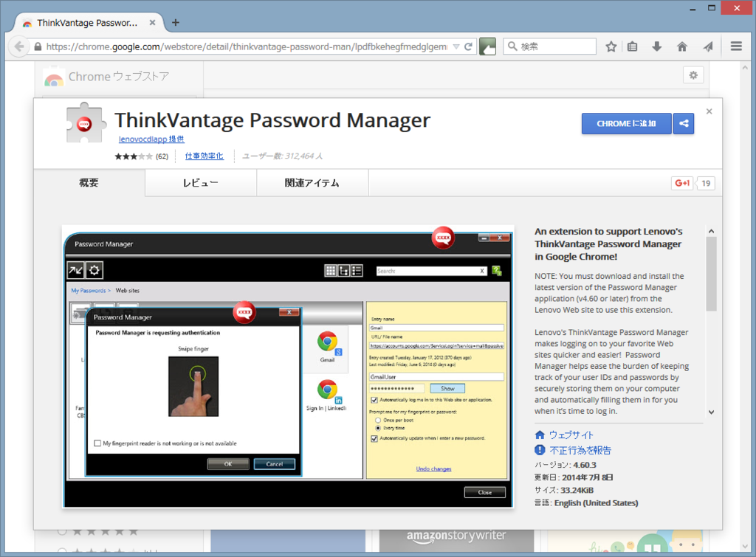
Task: Click the settings gear in Password Manager screenshot
Action: [94, 270]
